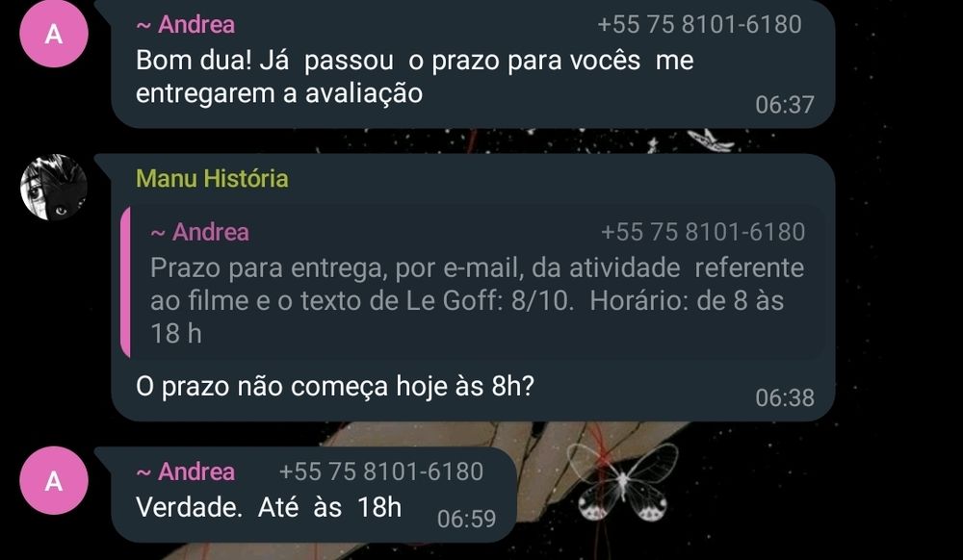Viewport: 963px width, 560px height.
Task: Click the quoted text 'Prazo para entrega, por e-mail'
Action: click(x=336, y=268)
